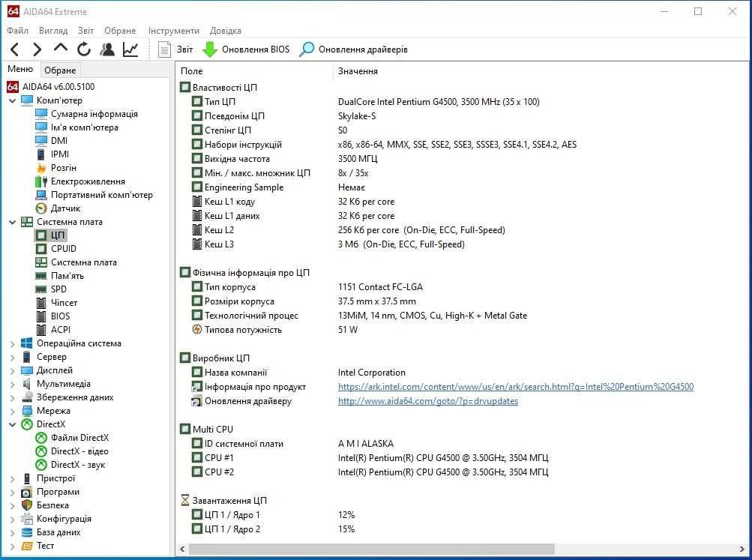Select the База даних database icon
The width and height of the screenshot is (752, 560).
27,532
